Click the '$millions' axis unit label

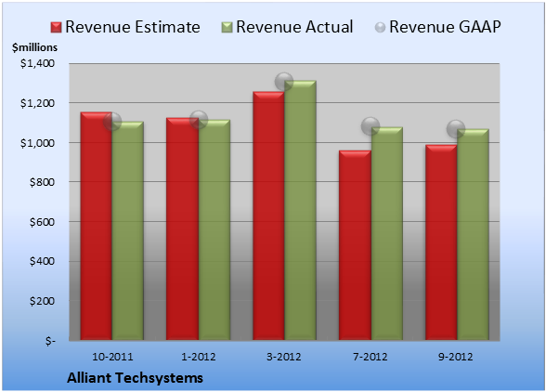click(35, 47)
